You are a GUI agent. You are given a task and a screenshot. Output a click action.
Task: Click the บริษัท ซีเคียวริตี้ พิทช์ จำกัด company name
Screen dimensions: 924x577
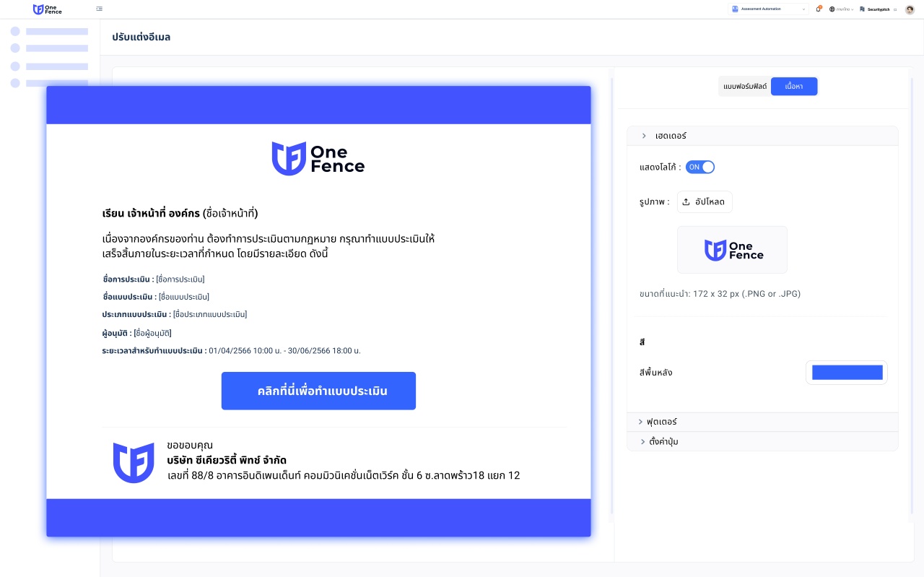click(227, 460)
